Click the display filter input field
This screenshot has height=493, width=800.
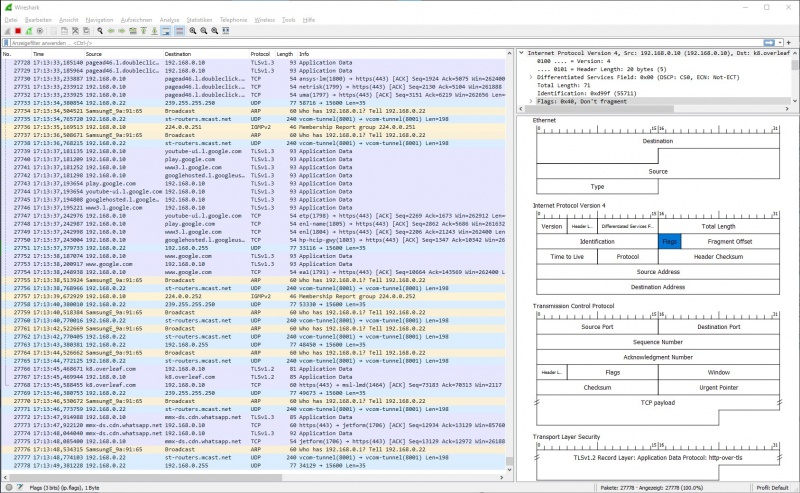pos(385,43)
